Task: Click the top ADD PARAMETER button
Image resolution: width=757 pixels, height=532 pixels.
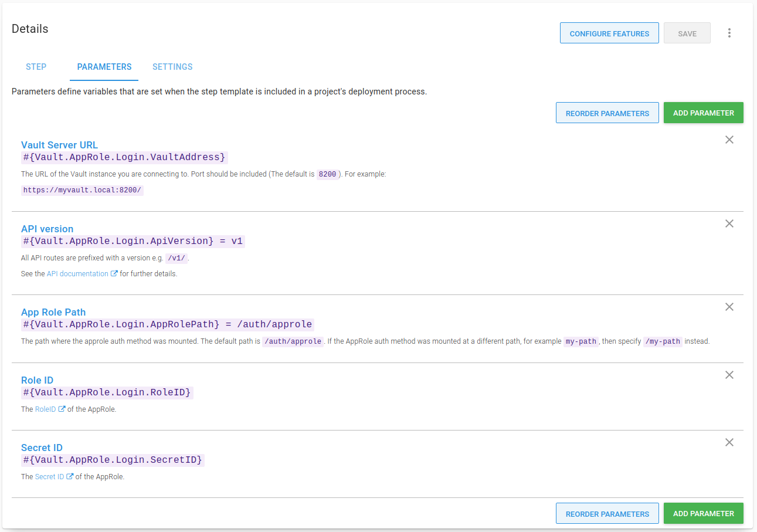Action: tap(703, 113)
